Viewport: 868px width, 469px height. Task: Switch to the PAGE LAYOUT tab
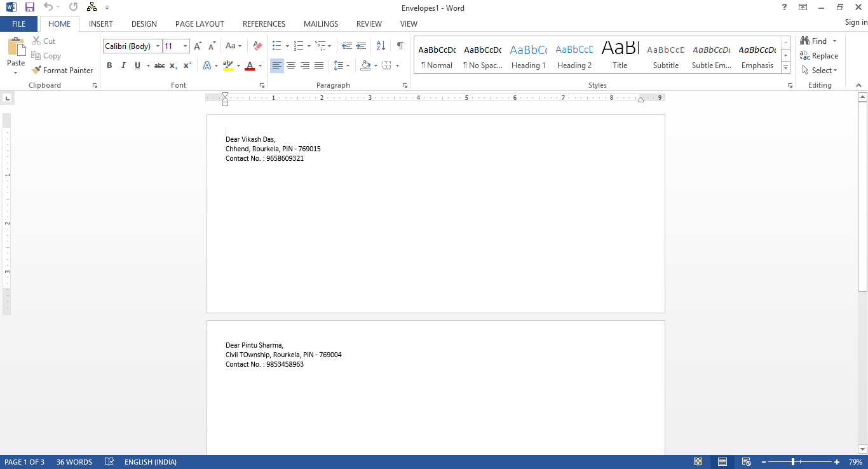click(200, 24)
